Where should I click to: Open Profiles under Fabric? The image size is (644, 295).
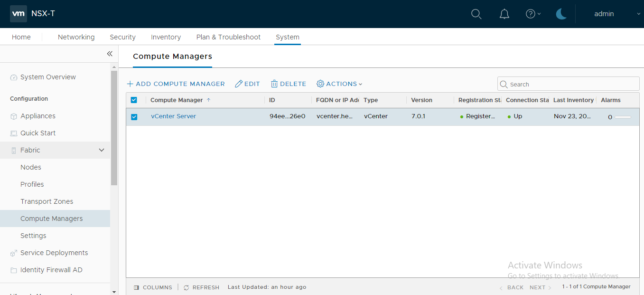pos(32,184)
